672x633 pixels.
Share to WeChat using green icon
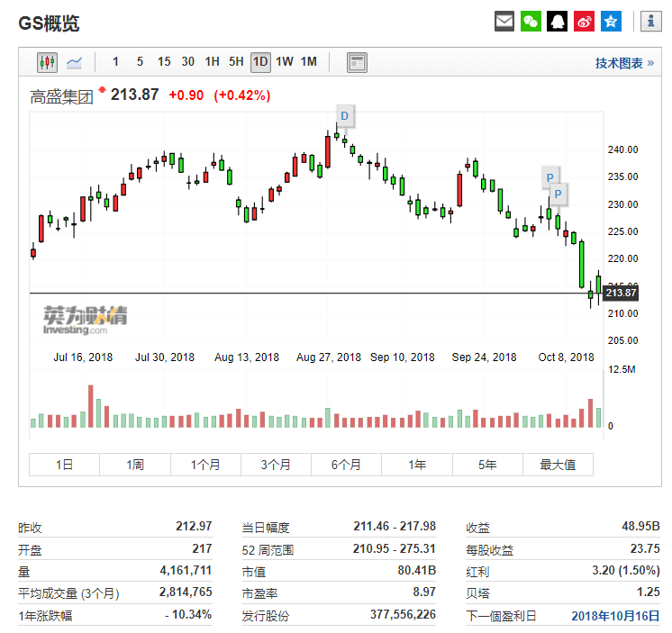[x=531, y=22]
